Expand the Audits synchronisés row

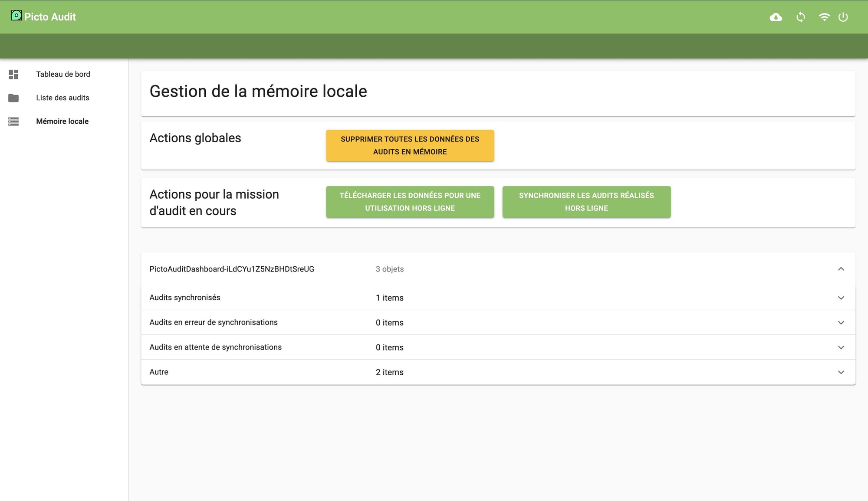coord(841,298)
